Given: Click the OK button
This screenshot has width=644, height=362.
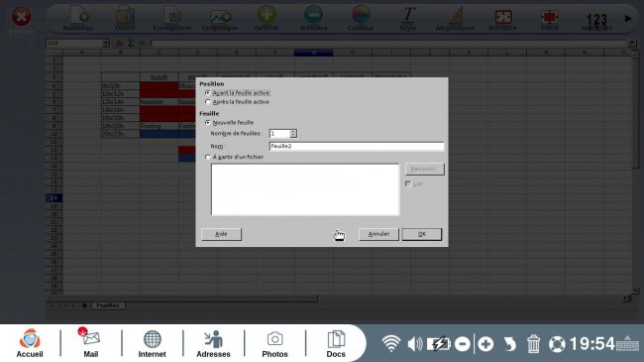Looking at the screenshot, I should pos(422,234).
